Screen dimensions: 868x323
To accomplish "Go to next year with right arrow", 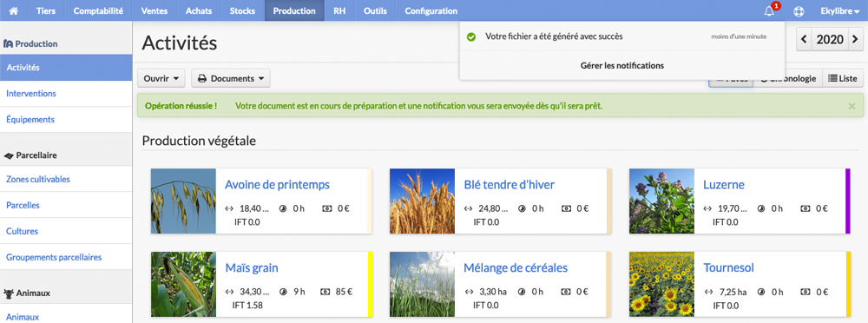I will 856,39.
